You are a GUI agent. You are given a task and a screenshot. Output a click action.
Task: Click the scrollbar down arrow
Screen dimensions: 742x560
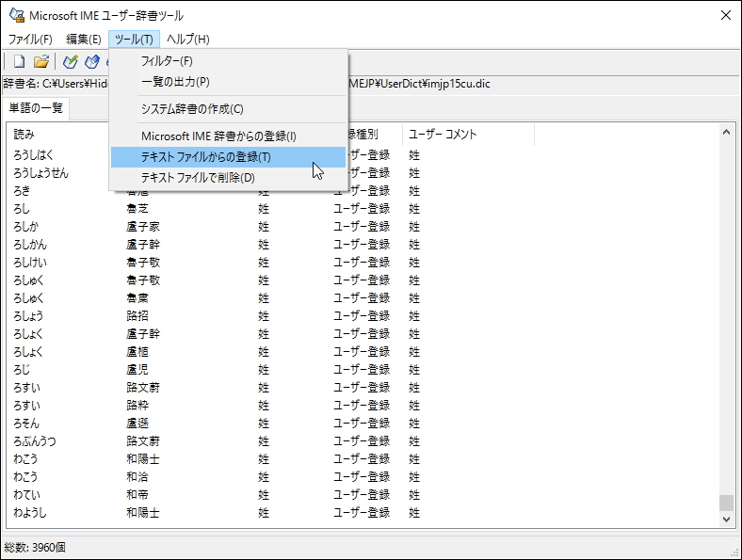(726, 520)
